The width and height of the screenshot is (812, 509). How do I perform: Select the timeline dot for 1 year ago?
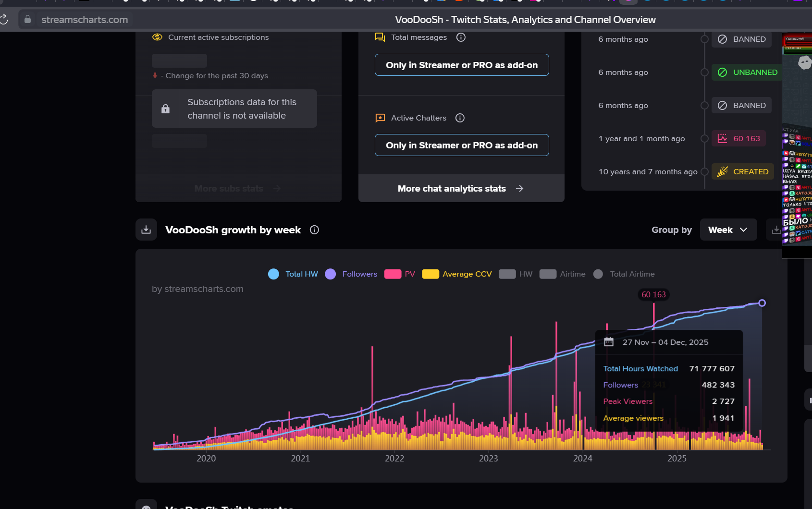coord(704,139)
